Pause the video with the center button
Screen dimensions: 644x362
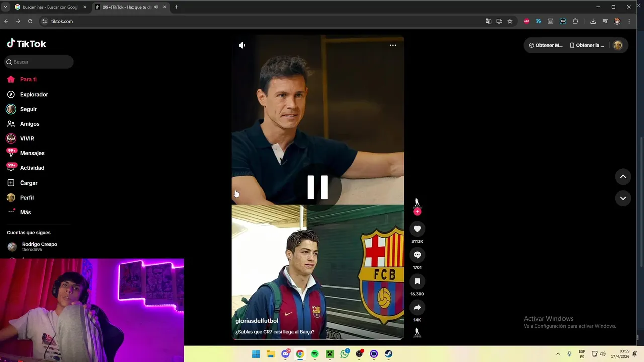(317, 187)
